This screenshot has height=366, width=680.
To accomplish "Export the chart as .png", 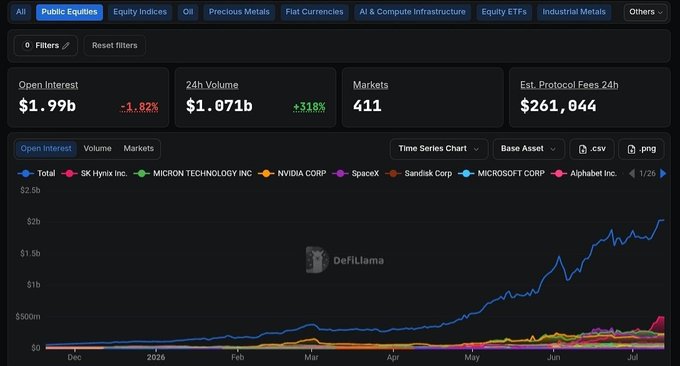I will click(x=641, y=149).
